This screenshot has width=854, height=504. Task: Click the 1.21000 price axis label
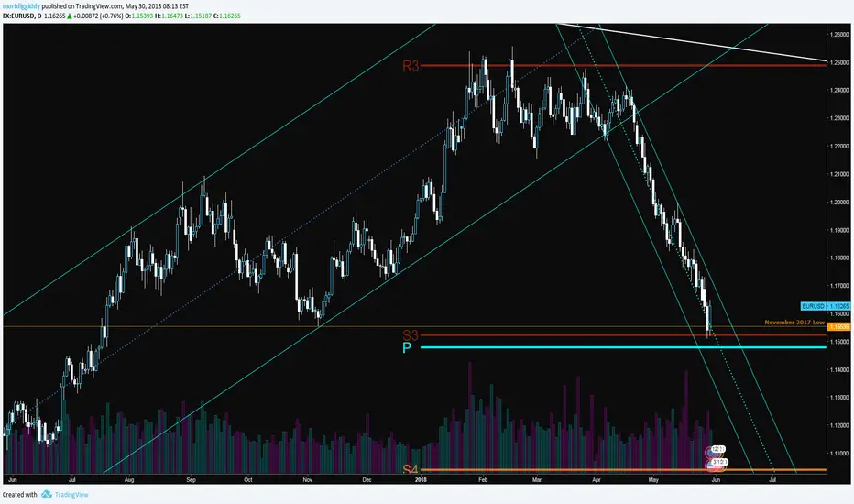pos(839,174)
